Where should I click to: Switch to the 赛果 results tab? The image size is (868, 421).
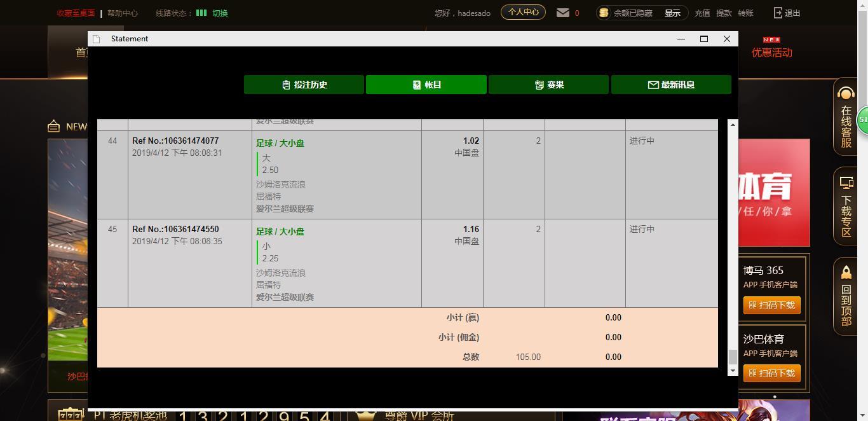tap(548, 85)
